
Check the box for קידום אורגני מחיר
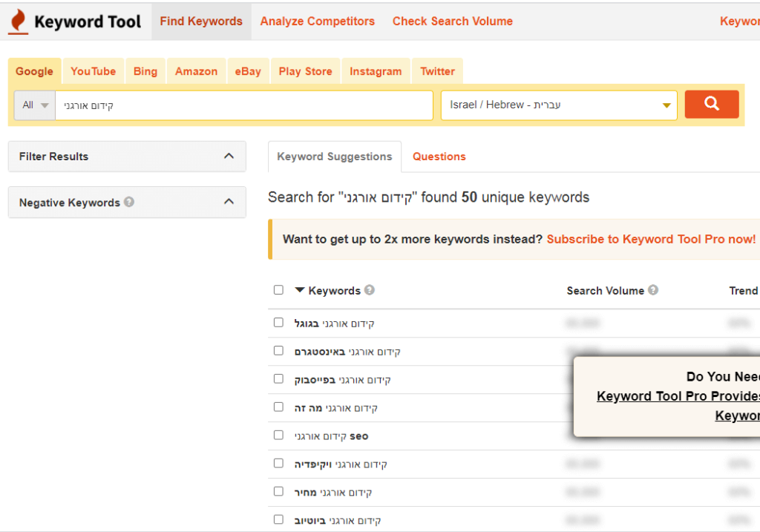pos(278,491)
